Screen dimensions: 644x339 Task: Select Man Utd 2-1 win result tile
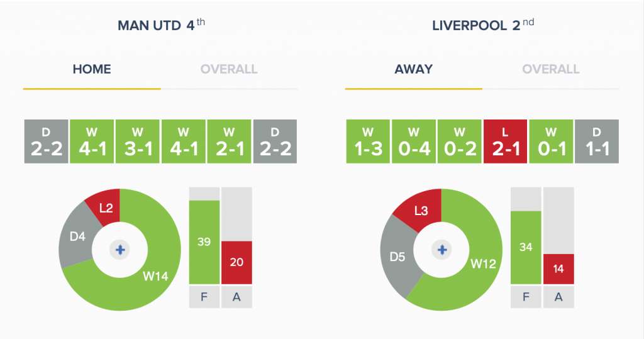pos(229,142)
